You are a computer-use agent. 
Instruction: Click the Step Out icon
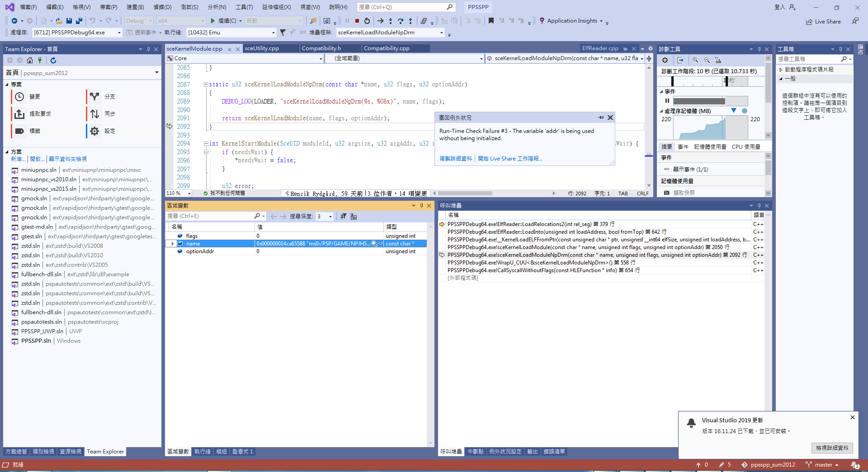pyautogui.click(x=410, y=21)
